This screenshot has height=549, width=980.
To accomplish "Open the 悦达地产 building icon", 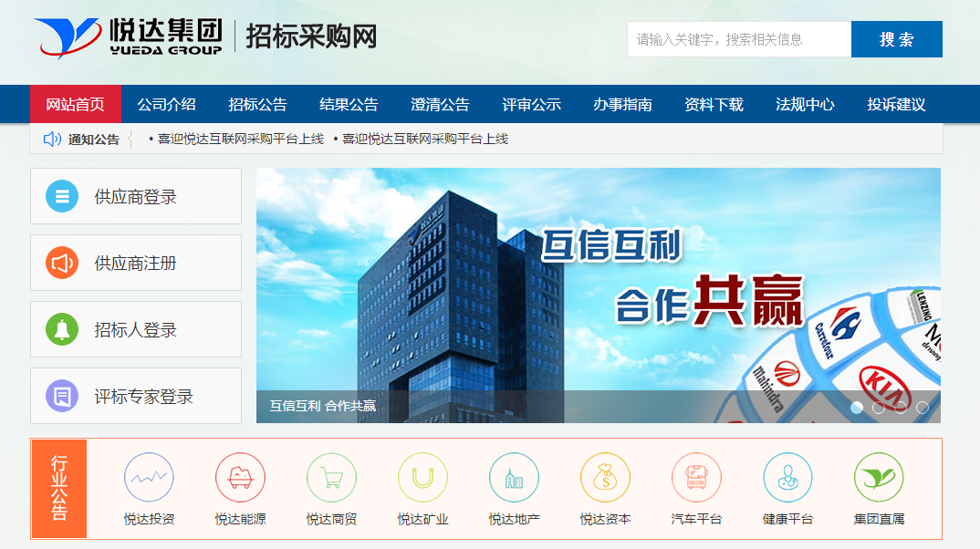I will pos(514,477).
